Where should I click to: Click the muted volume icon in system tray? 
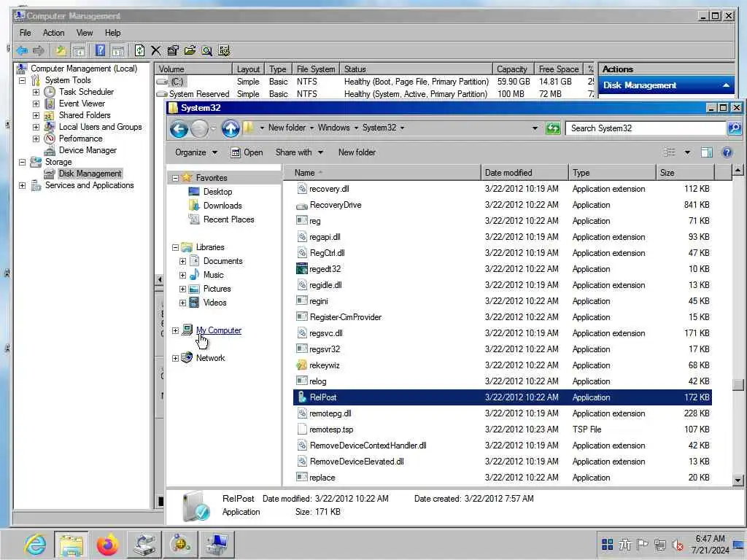[x=677, y=544]
